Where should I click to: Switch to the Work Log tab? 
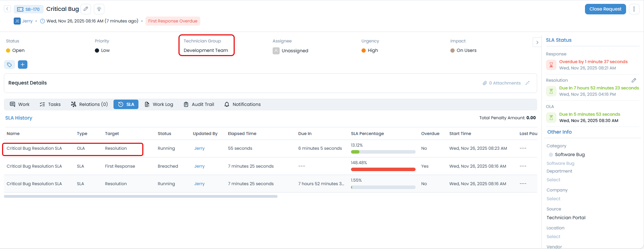(159, 105)
